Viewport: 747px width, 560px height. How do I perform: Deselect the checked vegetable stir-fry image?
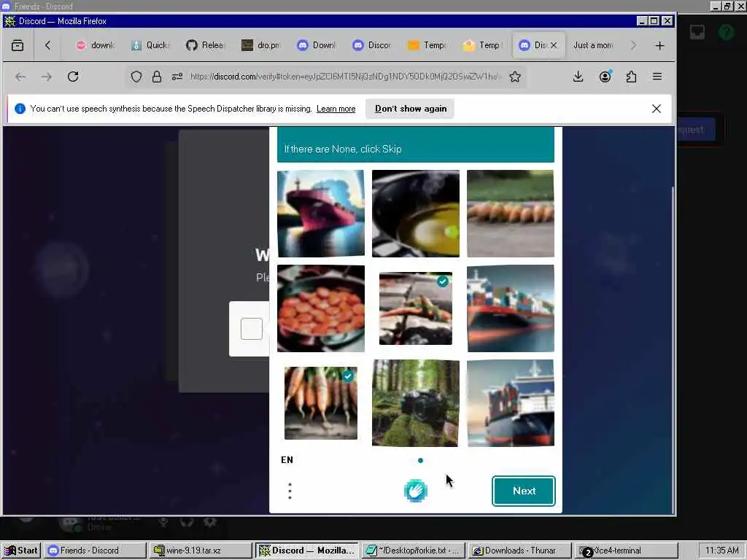coord(415,308)
